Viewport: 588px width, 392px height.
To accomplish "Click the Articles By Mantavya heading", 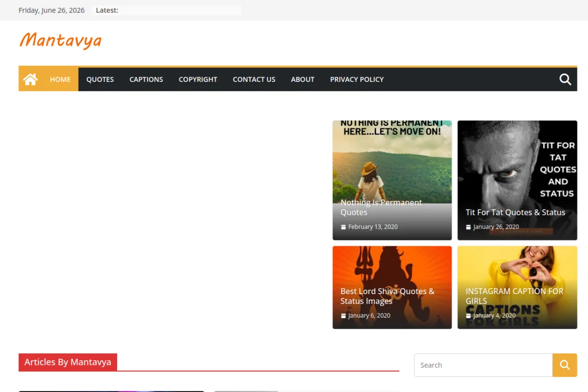I will point(68,362).
